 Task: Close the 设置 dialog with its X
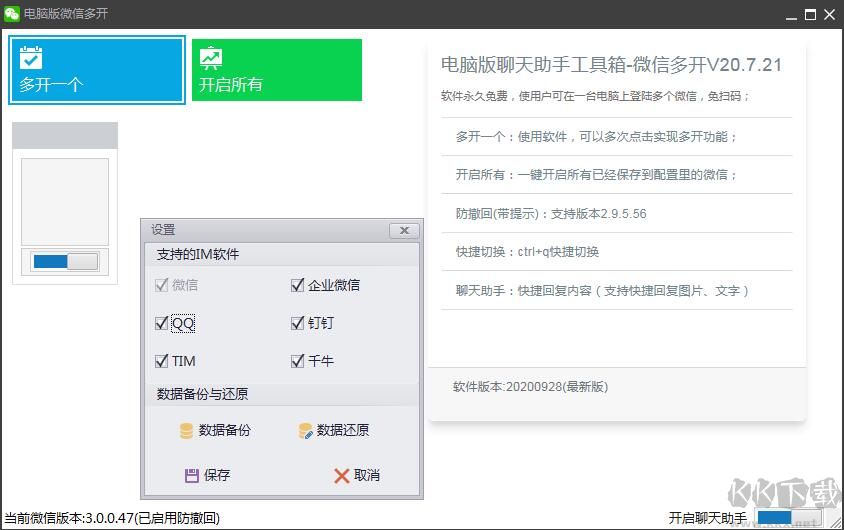point(404,230)
